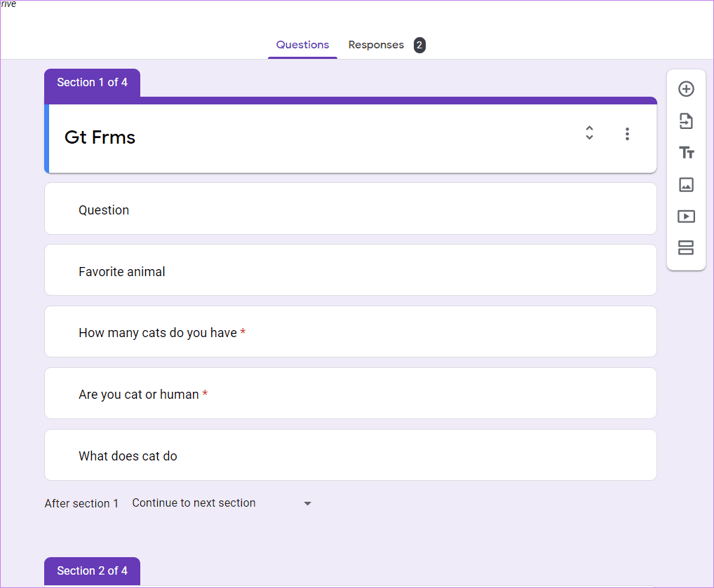714x588 pixels.
Task: Click the Import questions icon
Action: pyautogui.click(x=686, y=121)
